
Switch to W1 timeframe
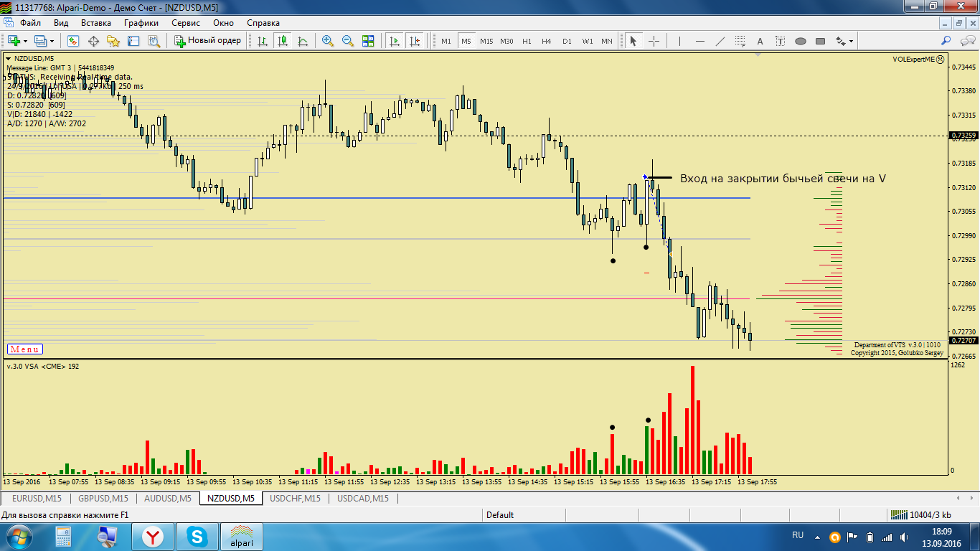[x=587, y=41]
